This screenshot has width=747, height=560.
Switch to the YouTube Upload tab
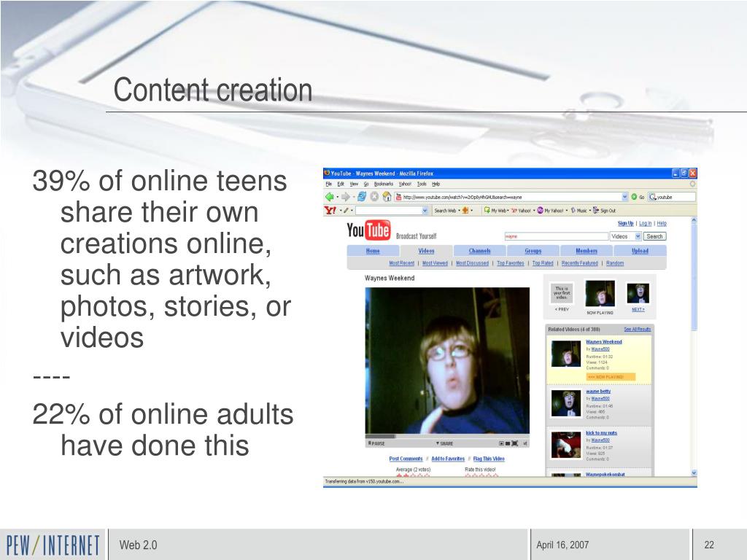tap(640, 251)
